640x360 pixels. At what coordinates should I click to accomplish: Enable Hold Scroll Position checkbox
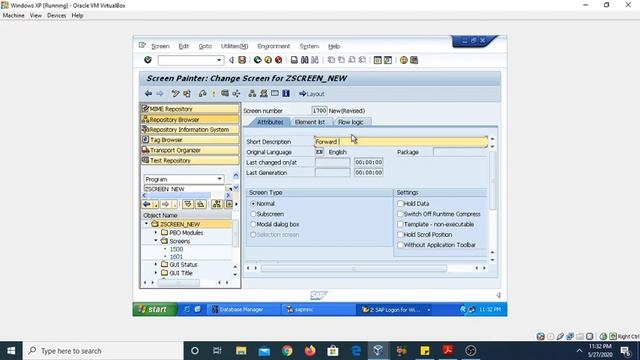coord(400,235)
